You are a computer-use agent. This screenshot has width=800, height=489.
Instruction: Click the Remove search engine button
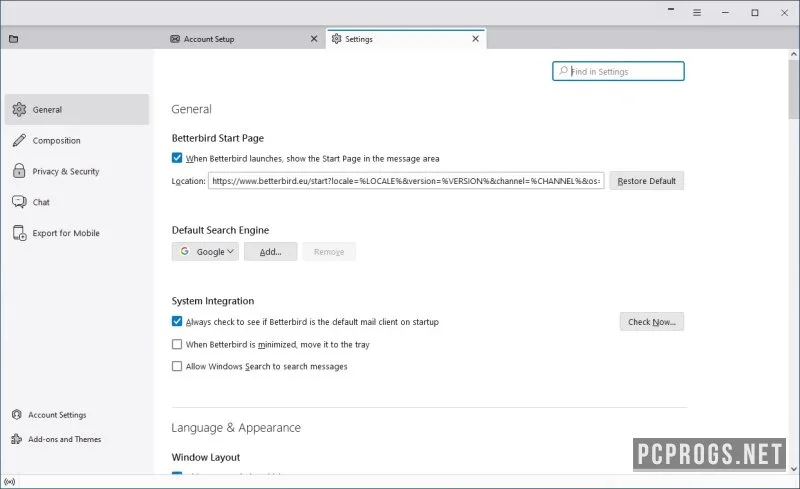coord(329,252)
